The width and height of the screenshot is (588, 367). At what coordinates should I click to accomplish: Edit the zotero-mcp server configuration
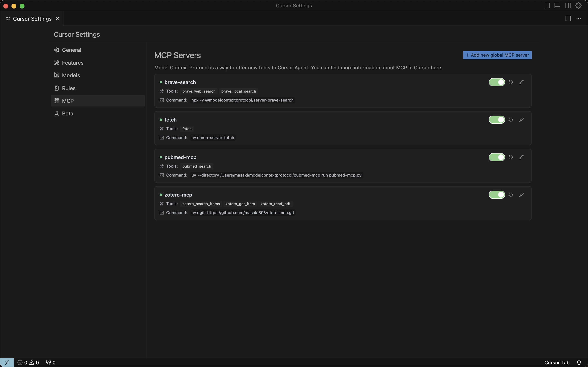[521, 195]
